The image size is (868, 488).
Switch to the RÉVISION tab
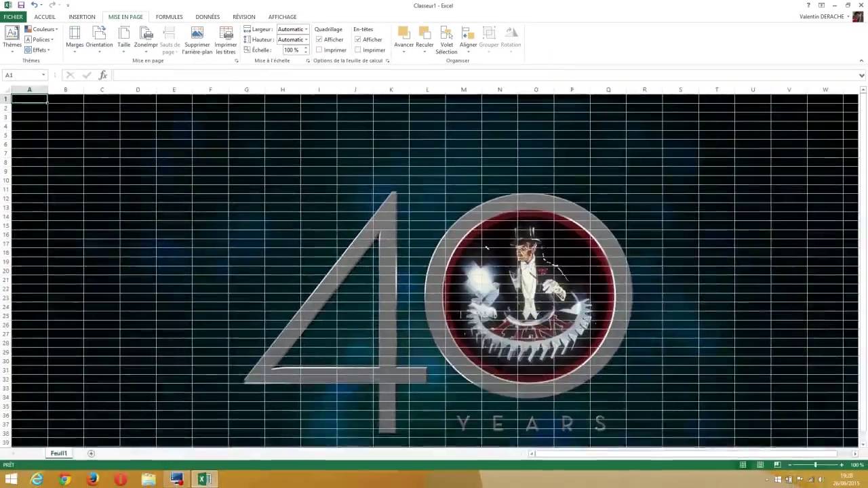point(243,17)
